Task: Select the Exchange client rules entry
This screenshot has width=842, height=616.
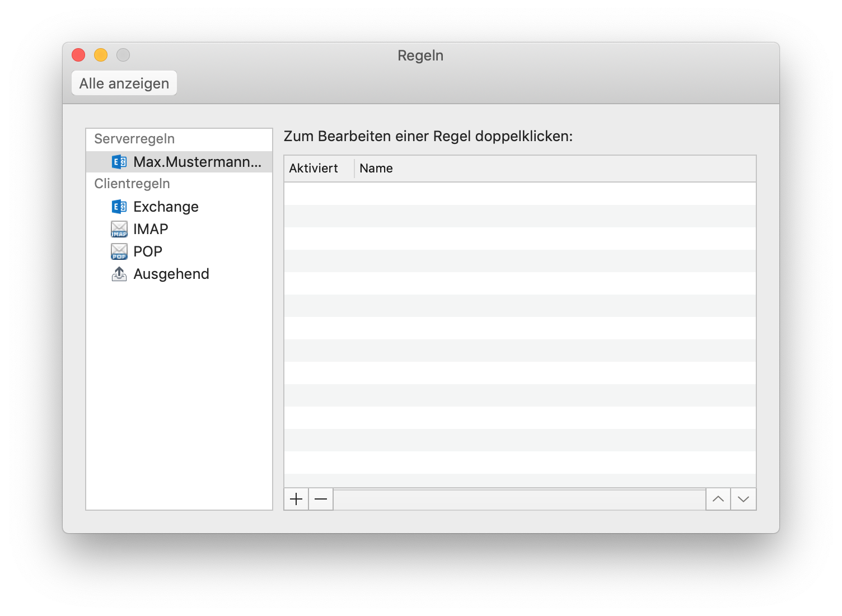Action: (x=166, y=206)
